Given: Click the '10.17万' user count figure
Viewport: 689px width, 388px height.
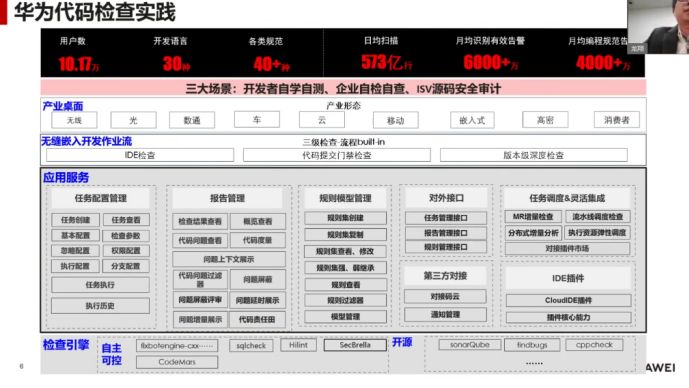Looking at the screenshot, I should click(x=79, y=64).
